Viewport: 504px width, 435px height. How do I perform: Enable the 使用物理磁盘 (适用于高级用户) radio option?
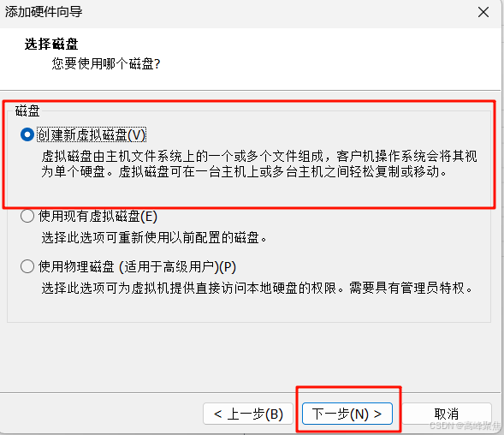(x=27, y=266)
